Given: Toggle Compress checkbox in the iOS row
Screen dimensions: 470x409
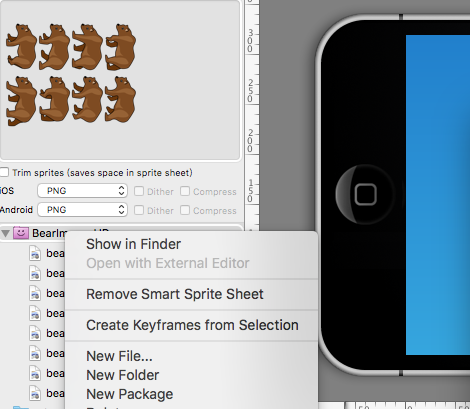Looking at the screenshot, I should point(185,191).
